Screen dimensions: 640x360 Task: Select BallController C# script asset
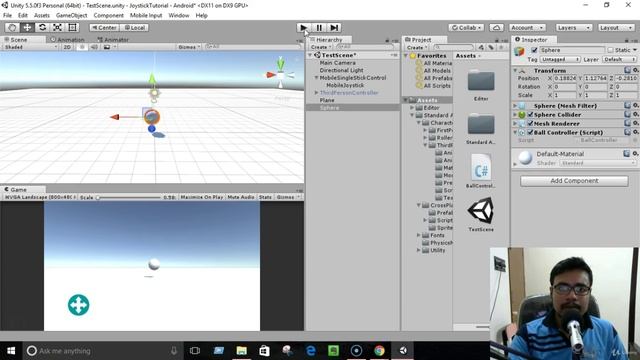pos(481,167)
